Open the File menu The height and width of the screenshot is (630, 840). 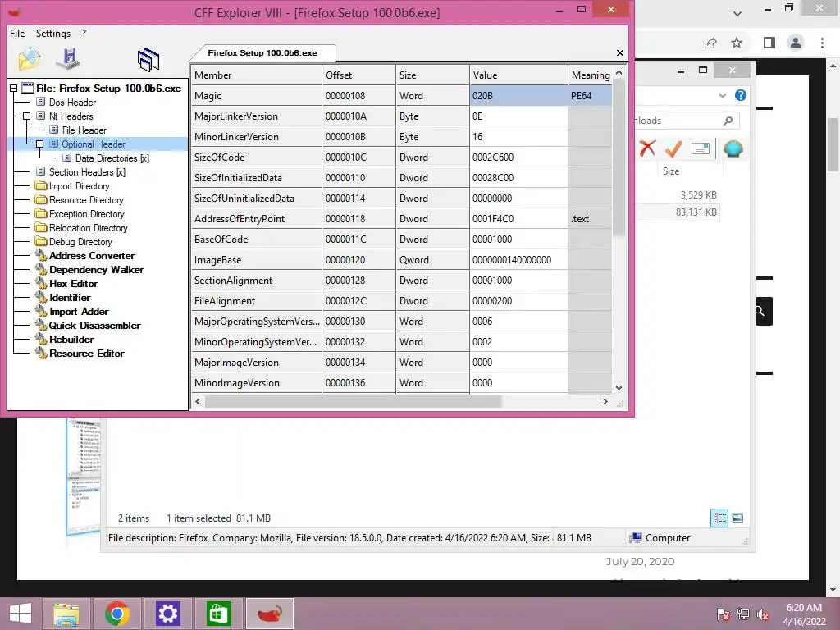[x=17, y=33]
